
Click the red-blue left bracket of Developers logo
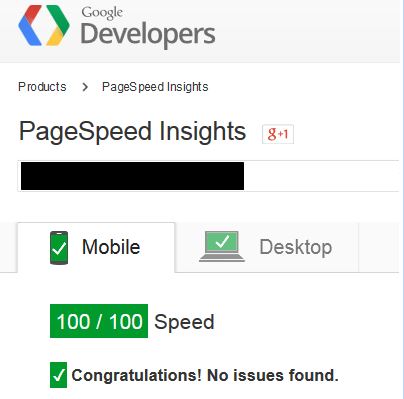[31, 25]
